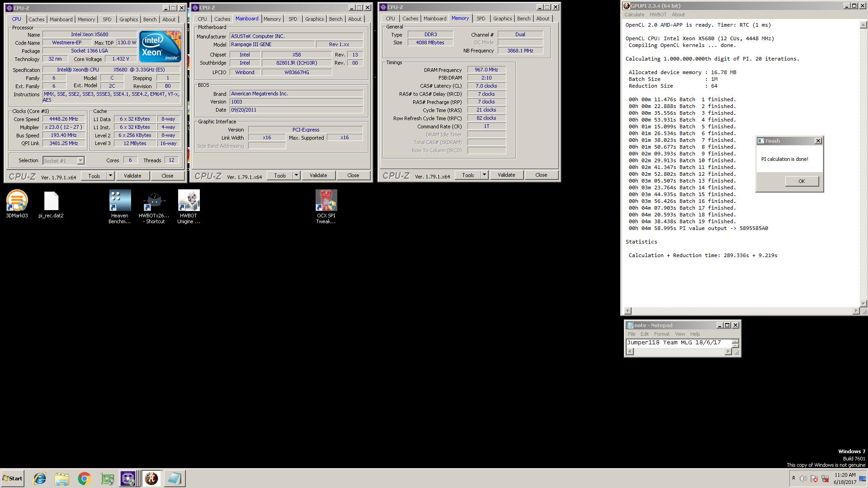Viewport: 868px width, 488px height.
Task: Click Notepad vertical scrollbar up arrow
Action: [735, 341]
